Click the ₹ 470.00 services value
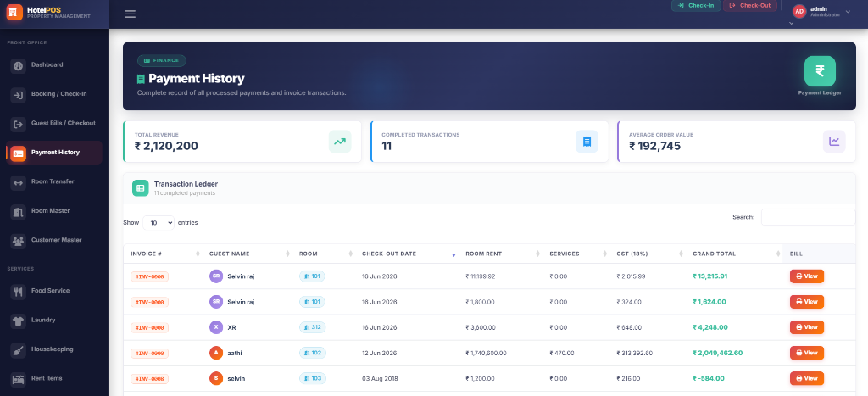This screenshot has width=868, height=396. click(561, 353)
